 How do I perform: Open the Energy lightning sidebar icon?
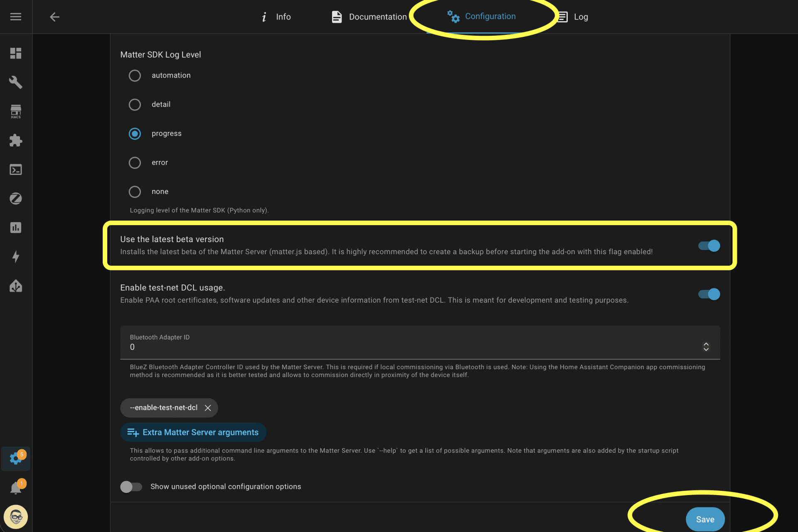tap(15, 257)
